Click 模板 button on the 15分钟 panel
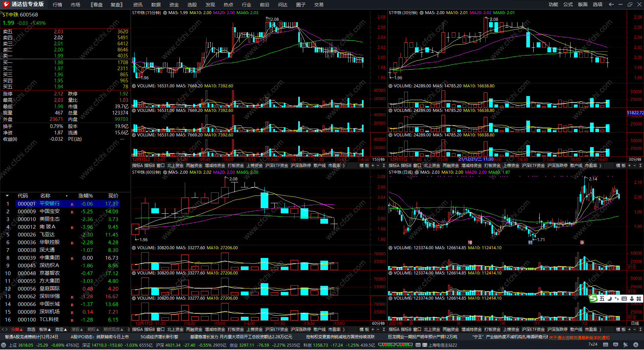 [x=364, y=166]
